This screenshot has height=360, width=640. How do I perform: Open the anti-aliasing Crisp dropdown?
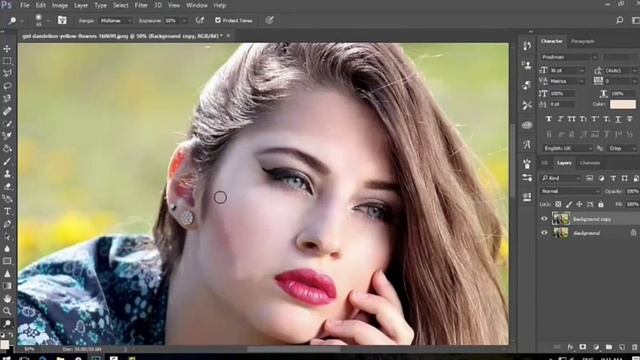coord(622,148)
